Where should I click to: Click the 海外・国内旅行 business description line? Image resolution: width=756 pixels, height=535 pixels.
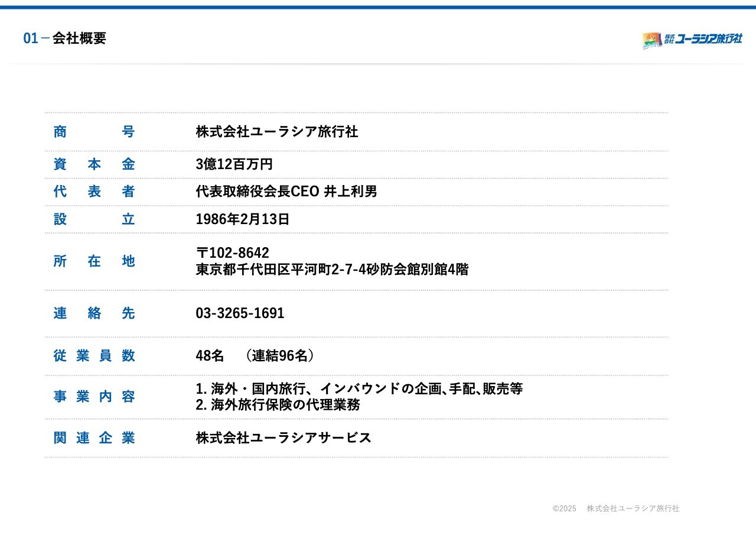click(359, 389)
